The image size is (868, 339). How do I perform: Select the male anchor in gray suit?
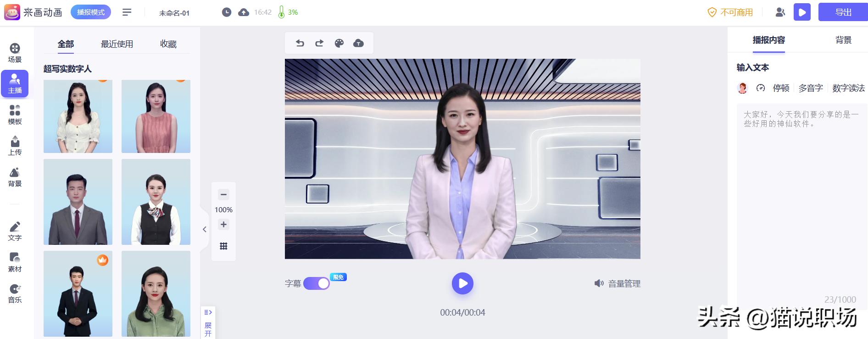[78, 202]
